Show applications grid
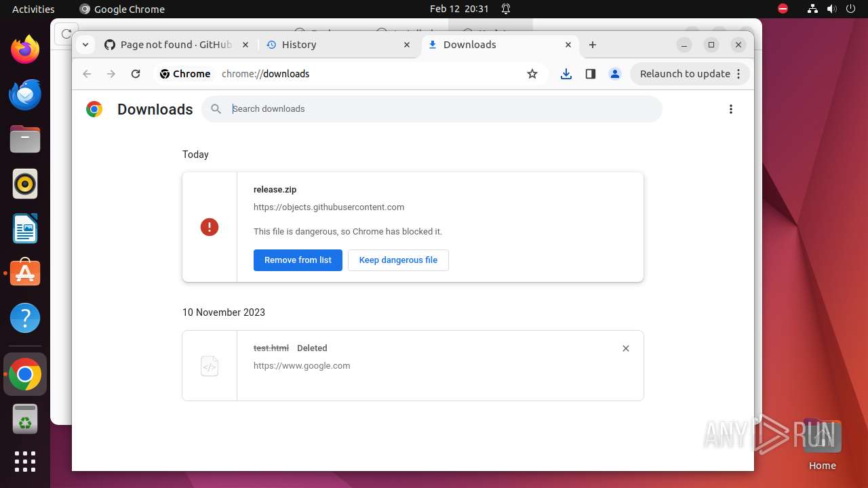This screenshot has height=488, width=868. click(25, 462)
